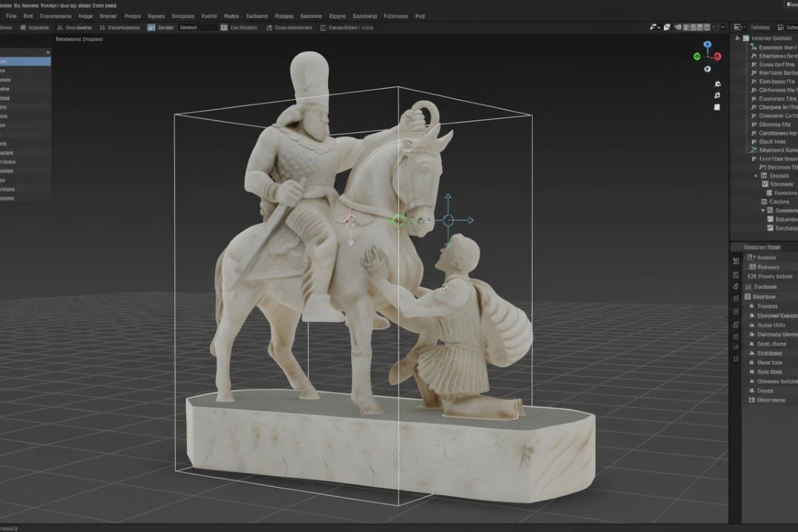The image size is (798, 532).
Task: Click the red X axis gizmo handle
Action: pyautogui.click(x=717, y=56)
